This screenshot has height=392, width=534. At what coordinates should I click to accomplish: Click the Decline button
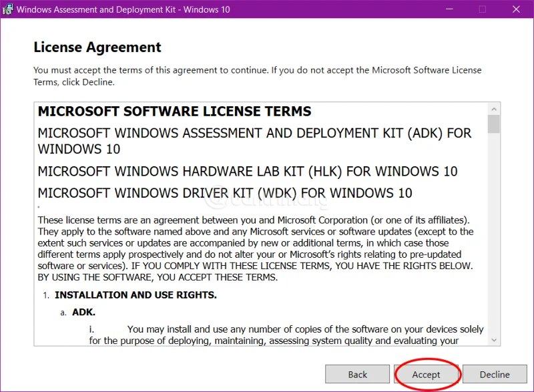tap(495, 374)
